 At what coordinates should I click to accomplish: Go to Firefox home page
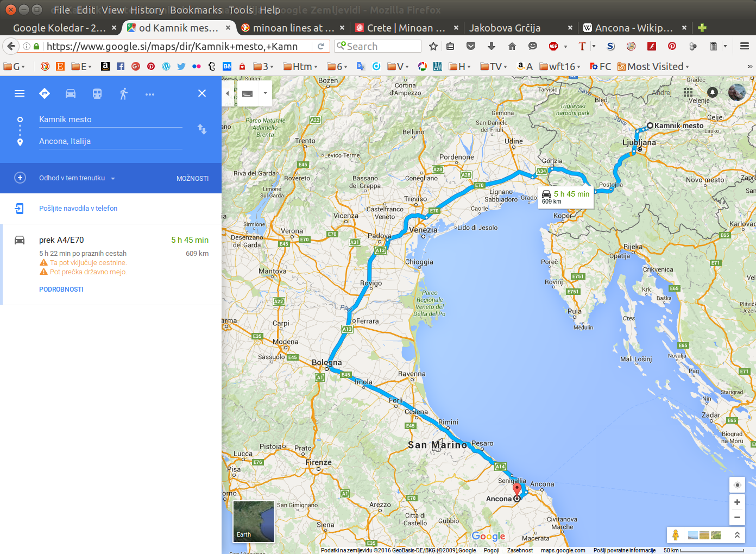point(512,46)
